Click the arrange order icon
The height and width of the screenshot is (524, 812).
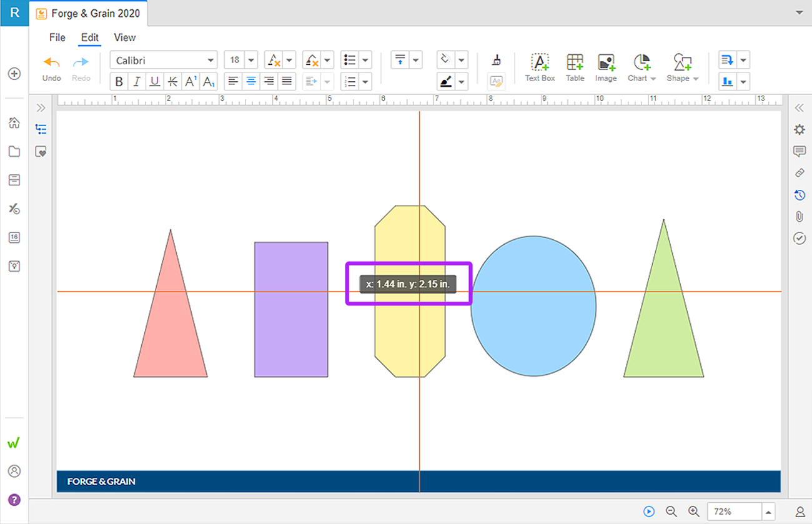[727, 61]
